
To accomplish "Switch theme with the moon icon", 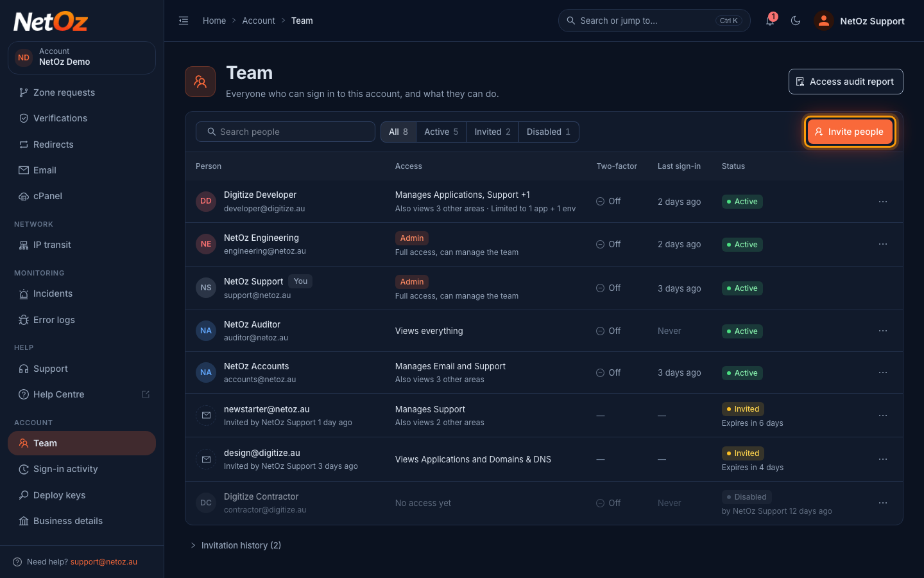I will pos(796,21).
